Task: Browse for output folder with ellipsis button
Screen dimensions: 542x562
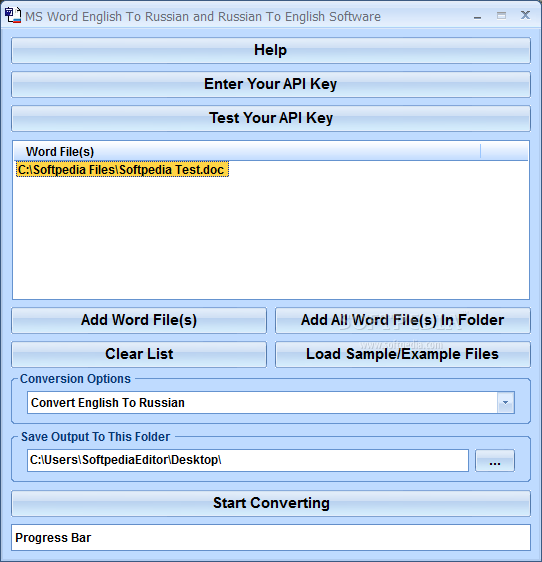Action: [495, 461]
